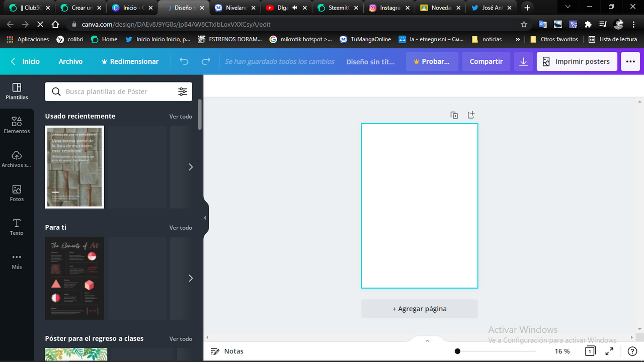Click the Notas icon in bottom bar
This screenshot has width=644, height=362.
tap(215, 351)
